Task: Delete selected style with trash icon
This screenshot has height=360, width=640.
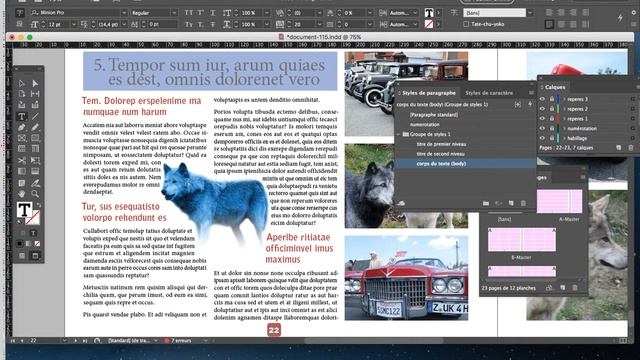Action: click(523, 203)
